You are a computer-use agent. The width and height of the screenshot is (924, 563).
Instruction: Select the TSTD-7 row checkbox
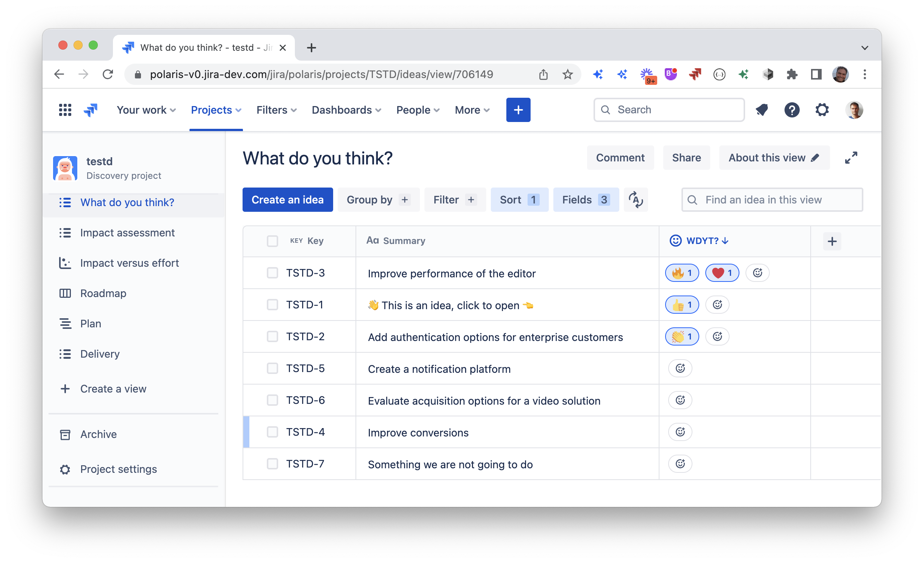272,464
